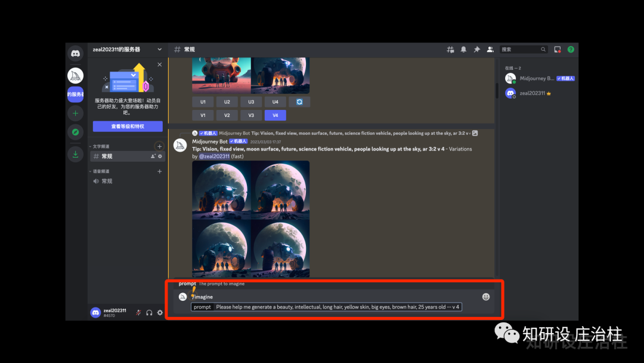Open Discord home direct messages icon

pos(75,54)
